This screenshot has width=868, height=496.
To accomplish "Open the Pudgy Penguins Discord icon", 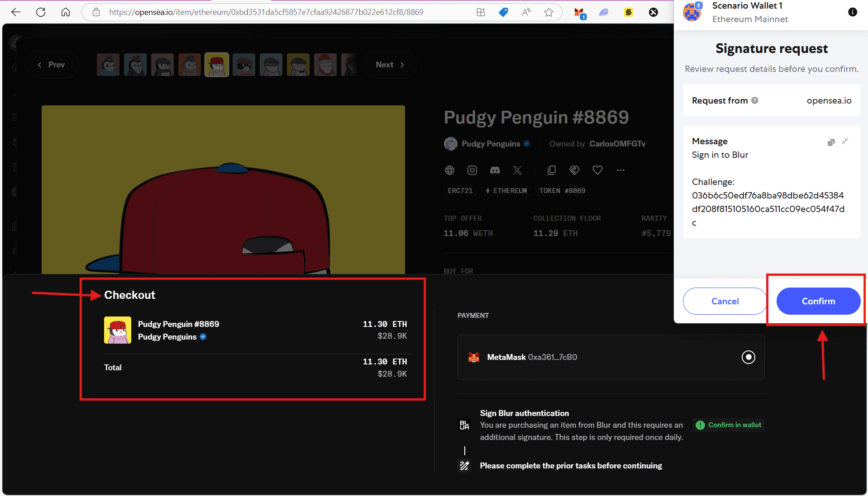I will point(495,170).
